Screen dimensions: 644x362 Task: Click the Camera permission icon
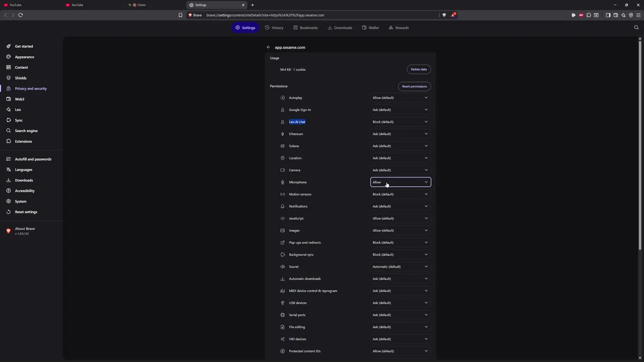click(x=282, y=170)
